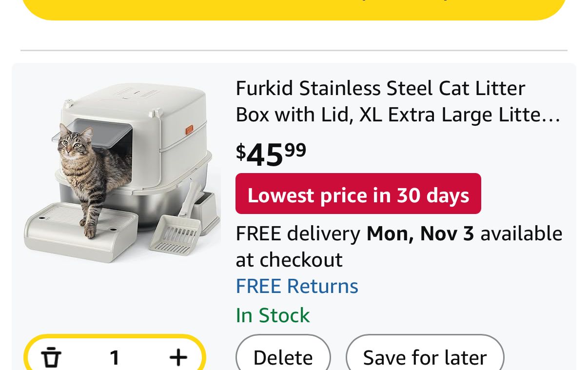Image resolution: width=588 pixels, height=370 pixels.
Task: Click the trash icon in quantity stepper
Action: (x=51, y=357)
